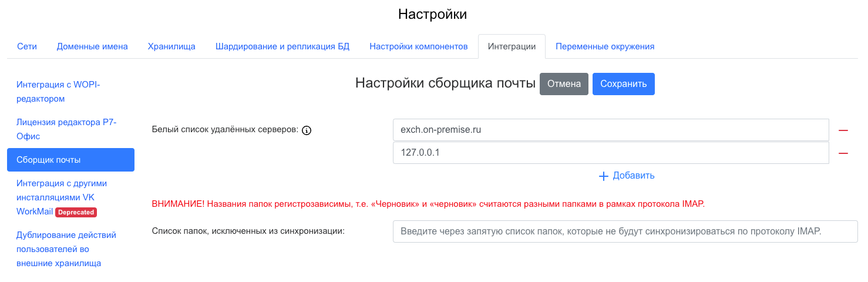This screenshot has height=282, width=868.
Task: Open Лицензия редактора Р7-Офис section
Action: [x=67, y=129]
